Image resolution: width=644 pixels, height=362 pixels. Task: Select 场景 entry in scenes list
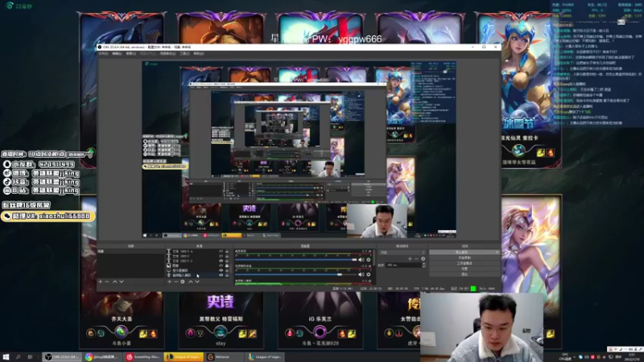tap(130, 251)
